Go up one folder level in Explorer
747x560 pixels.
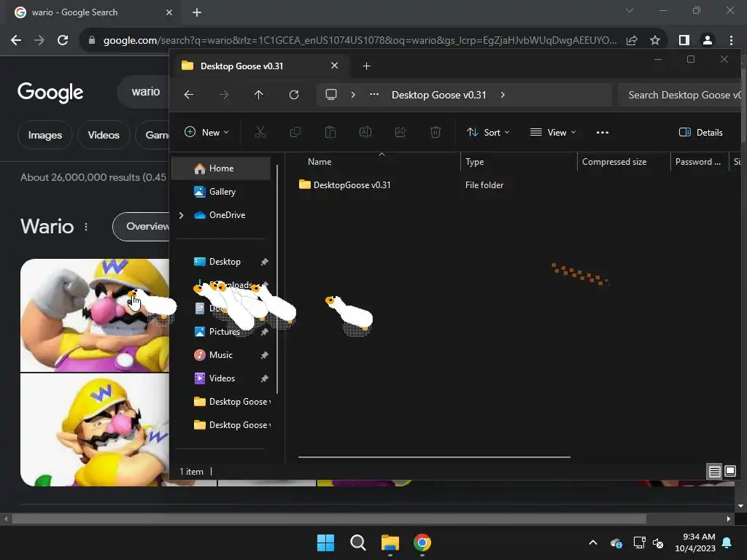pos(259,95)
